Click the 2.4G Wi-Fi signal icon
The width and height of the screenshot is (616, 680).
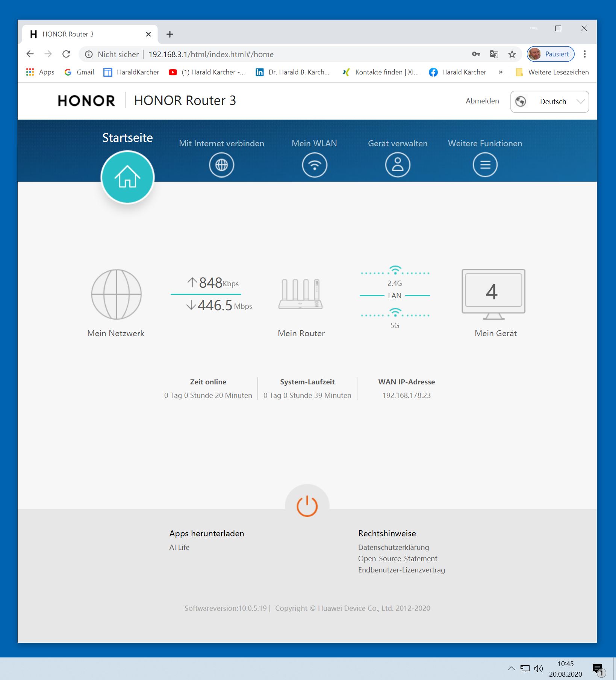[x=395, y=270]
